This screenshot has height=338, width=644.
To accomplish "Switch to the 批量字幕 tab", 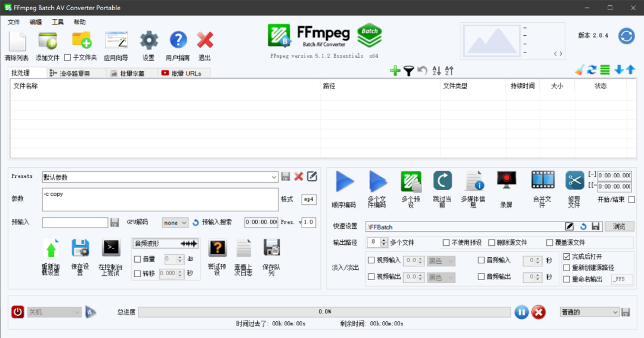I will click(x=132, y=73).
